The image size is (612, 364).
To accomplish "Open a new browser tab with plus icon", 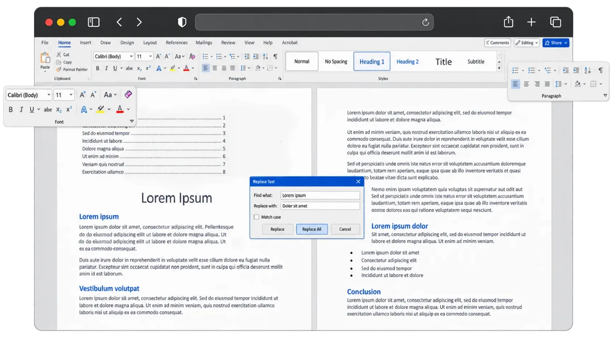I will coord(531,22).
